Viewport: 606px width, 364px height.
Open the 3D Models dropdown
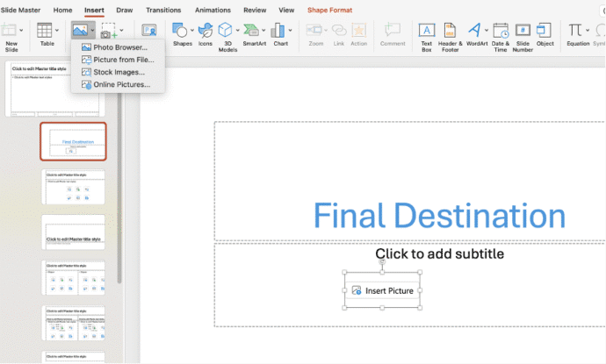coord(238,31)
